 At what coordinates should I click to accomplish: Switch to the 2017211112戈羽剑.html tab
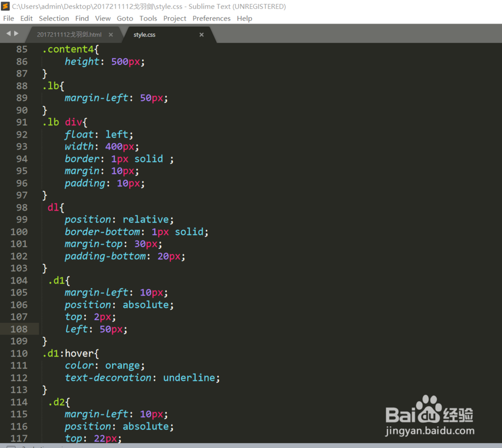point(69,35)
